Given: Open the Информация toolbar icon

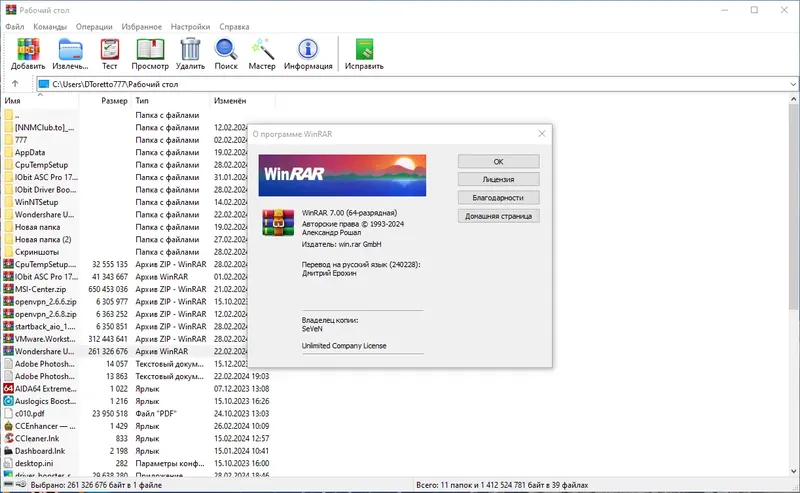Looking at the screenshot, I should point(308,50).
